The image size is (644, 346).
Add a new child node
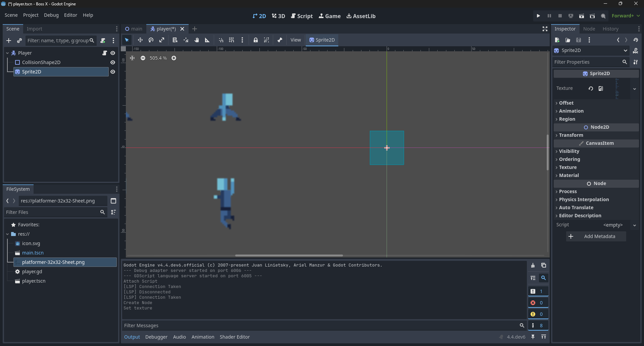click(9, 41)
